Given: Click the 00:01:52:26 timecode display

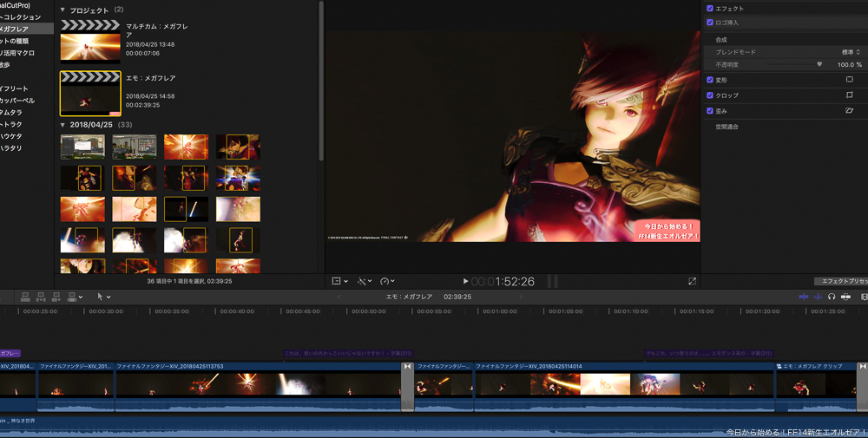Looking at the screenshot, I should click(x=503, y=282).
